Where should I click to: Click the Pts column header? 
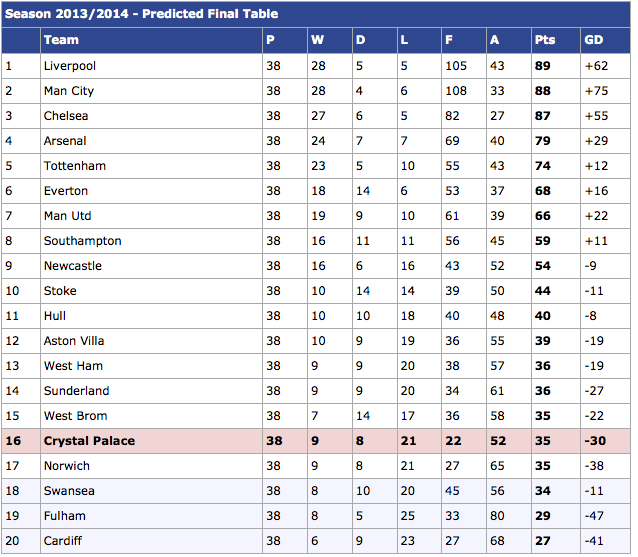pos(545,40)
